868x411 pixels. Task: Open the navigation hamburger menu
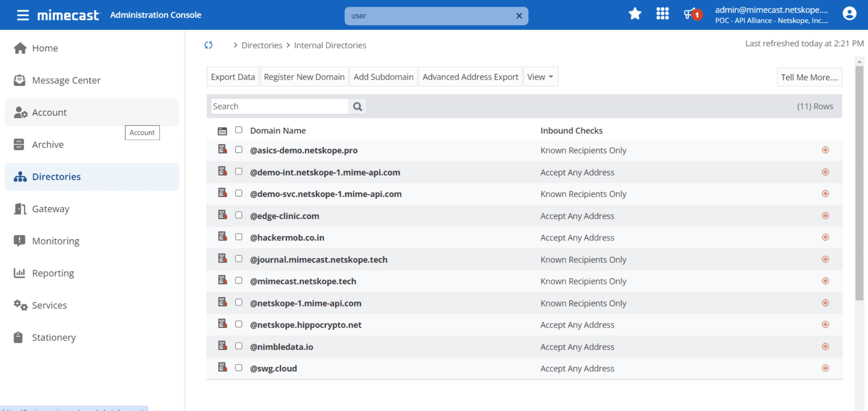[x=23, y=15]
